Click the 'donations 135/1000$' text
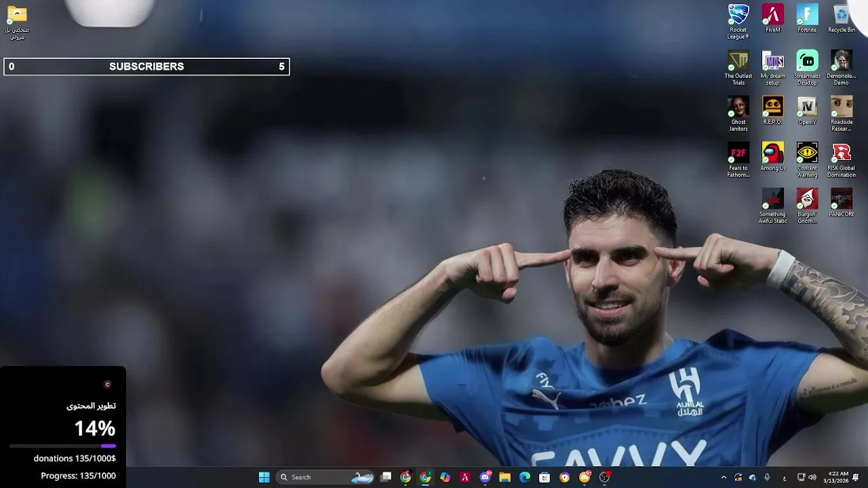The image size is (868, 488). pyautogui.click(x=75, y=458)
